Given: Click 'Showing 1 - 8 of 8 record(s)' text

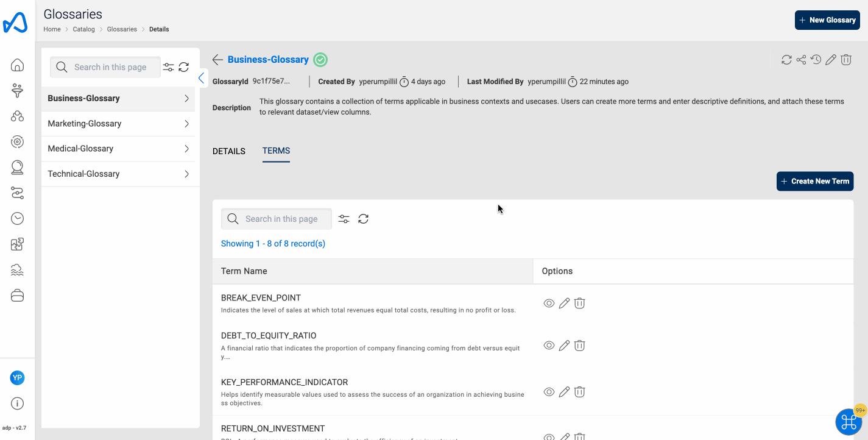Looking at the screenshot, I should pos(273,244).
